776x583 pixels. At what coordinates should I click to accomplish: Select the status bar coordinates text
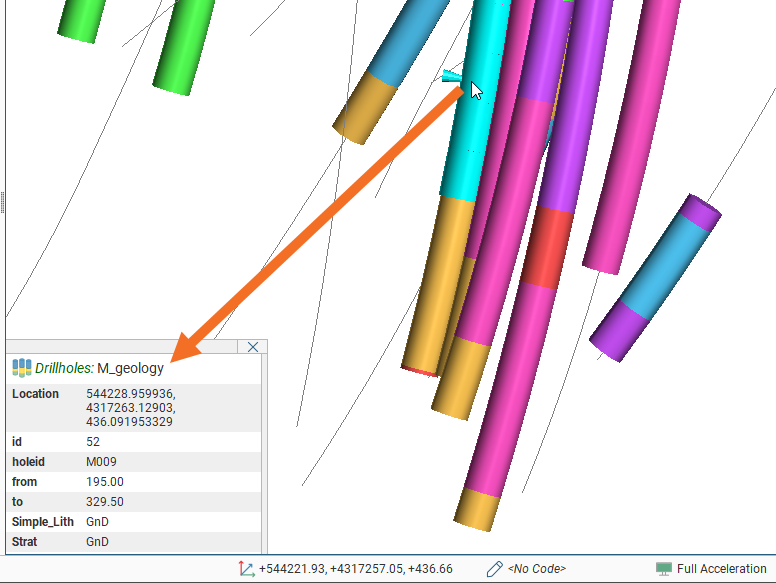tap(356, 569)
